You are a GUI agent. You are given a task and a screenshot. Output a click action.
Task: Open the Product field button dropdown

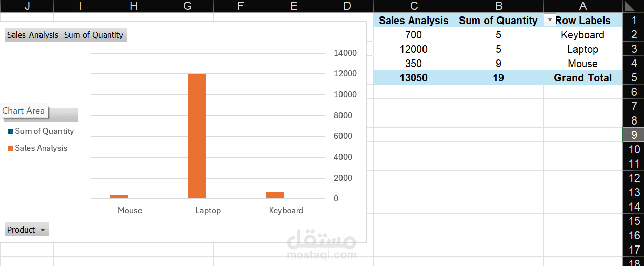point(27,230)
